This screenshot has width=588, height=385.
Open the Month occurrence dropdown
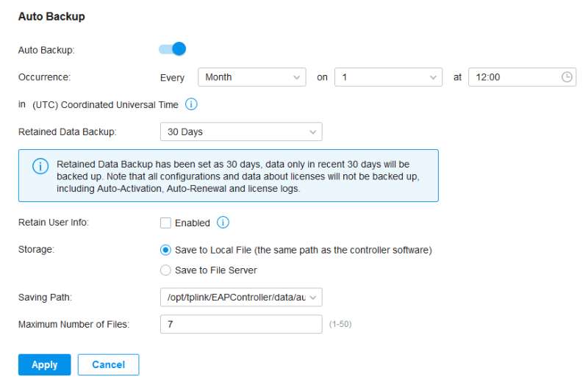click(x=252, y=77)
